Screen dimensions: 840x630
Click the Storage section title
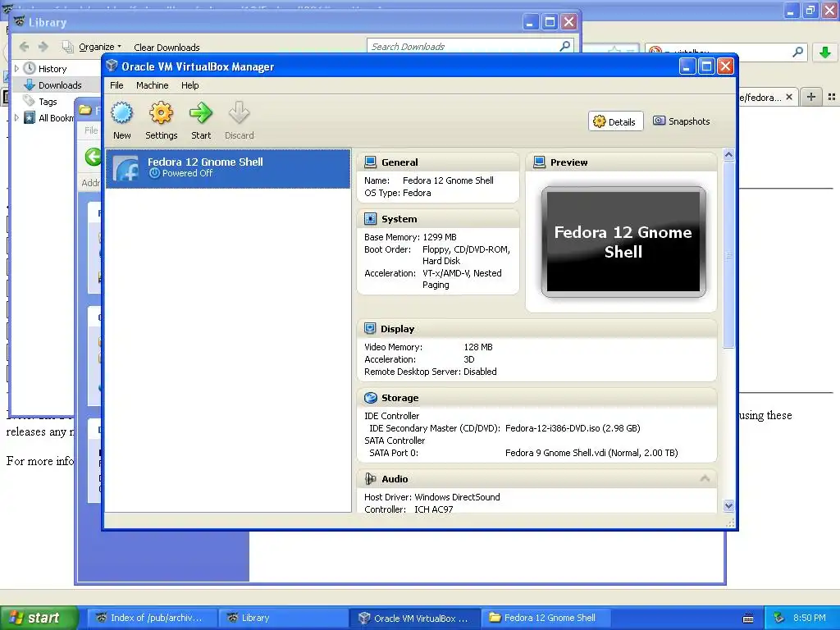pos(400,398)
